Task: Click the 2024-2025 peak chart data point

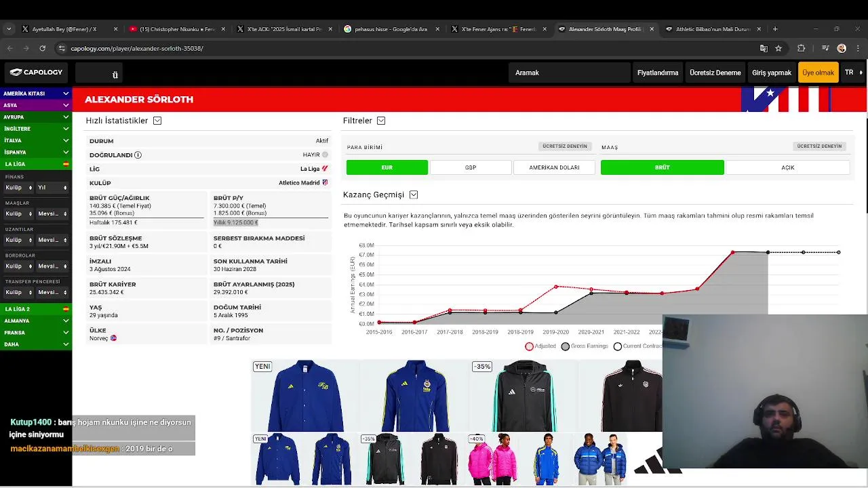Action: pyautogui.click(x=732, y=252)
